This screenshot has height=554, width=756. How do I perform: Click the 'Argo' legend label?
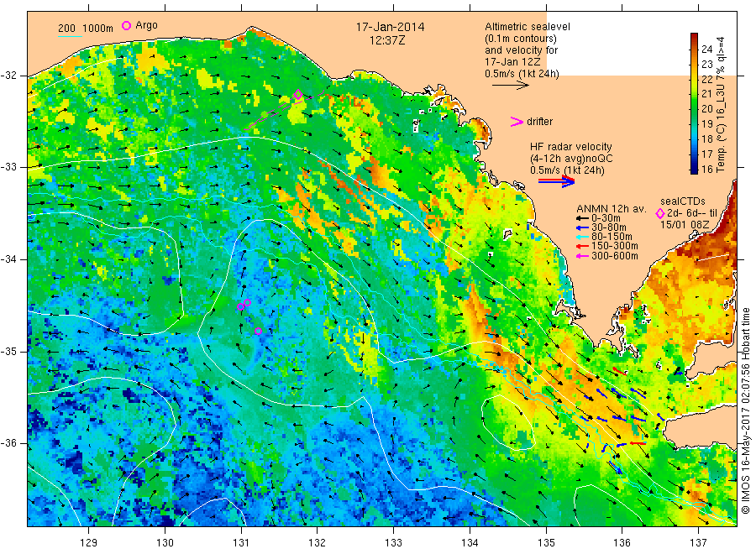(x=146, y=25)
